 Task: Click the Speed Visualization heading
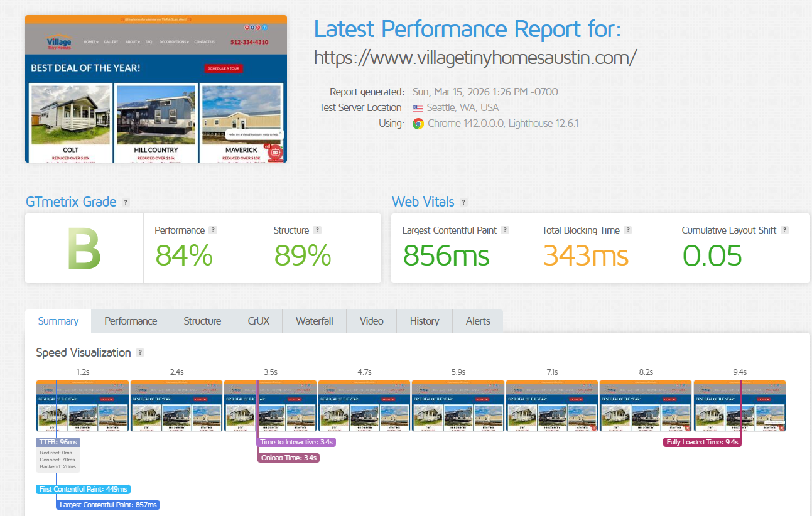click(x=84, y=353)
